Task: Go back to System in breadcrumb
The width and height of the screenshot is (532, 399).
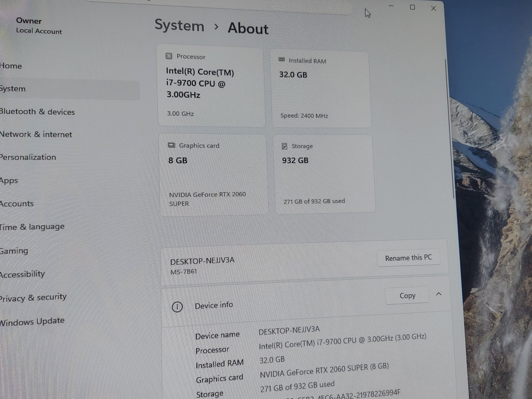Action: tap(179, 25)
